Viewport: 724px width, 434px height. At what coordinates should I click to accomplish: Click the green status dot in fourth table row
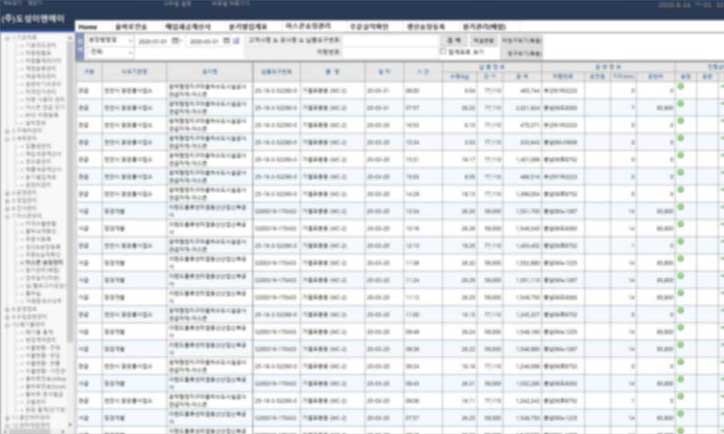(681, 140)
